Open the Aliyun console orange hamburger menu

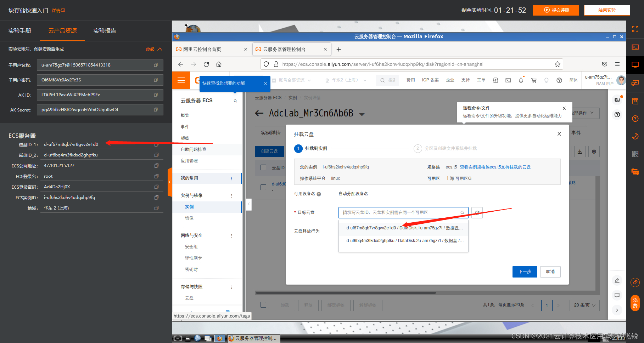(181, 80)
